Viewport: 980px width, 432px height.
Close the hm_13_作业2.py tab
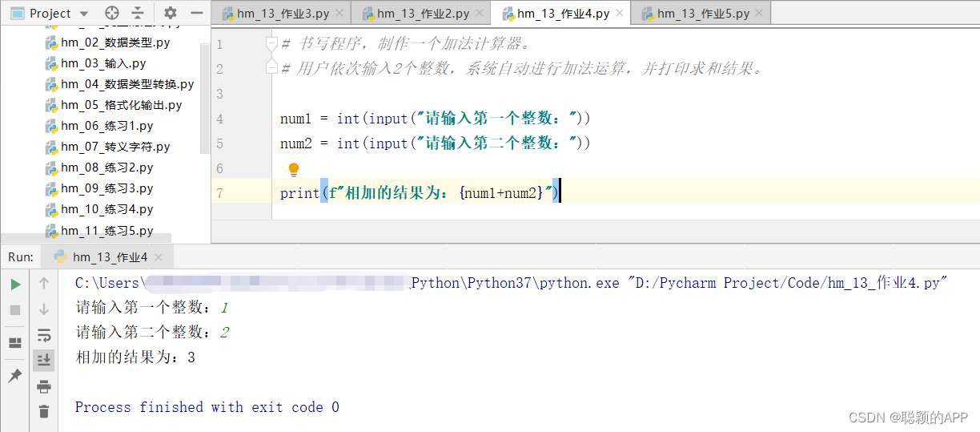pos(480,14)
